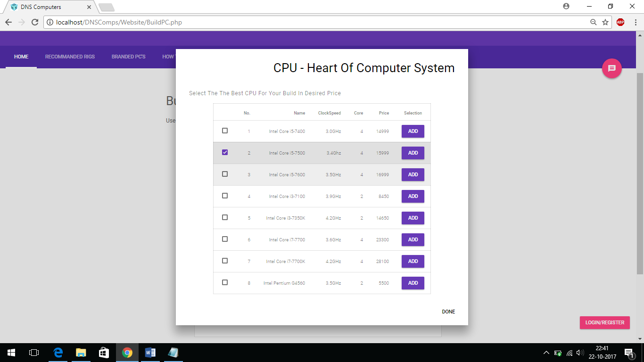The height and width of the screenshot is (362, 644).
Task: Open the RECOMMANDED RIGS nav tab
Action: coord(70,57)
